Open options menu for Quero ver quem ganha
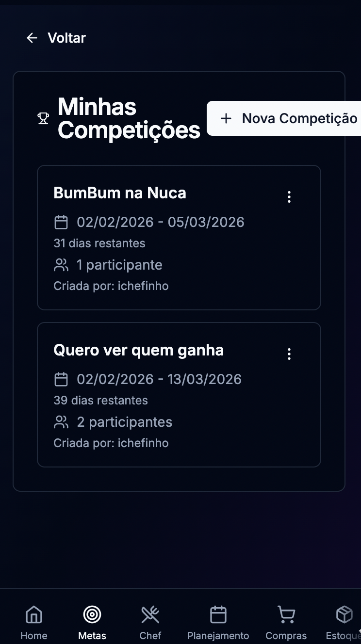The image size is (361, 644). point(289,354)
